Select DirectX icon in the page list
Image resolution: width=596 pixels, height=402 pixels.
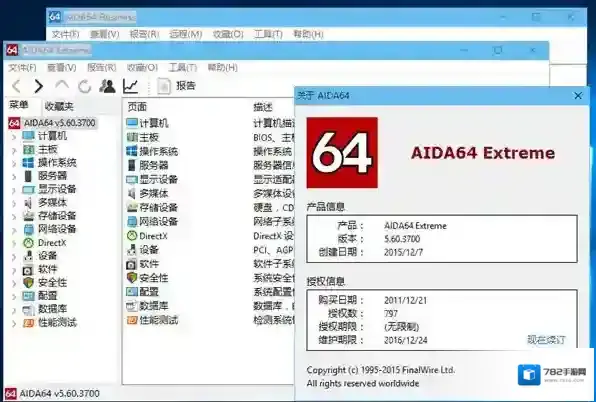tap(132, 236)
